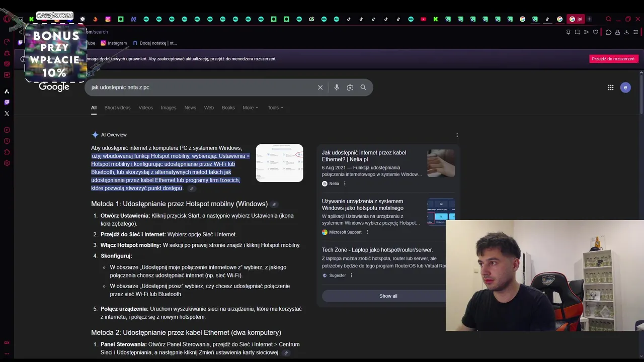
Task: Open GX Cleaner broom icon in sidebar
Action: [x=7, y=53]
